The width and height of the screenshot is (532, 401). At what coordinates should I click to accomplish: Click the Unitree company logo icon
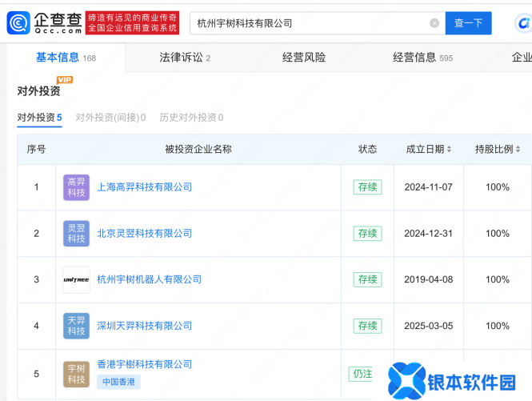(76, 279)
